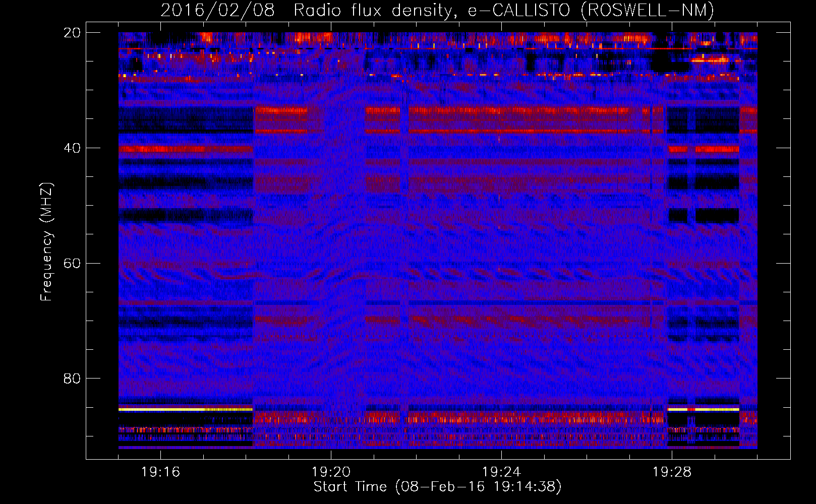Select the 'Frequency (MHZ)' y-axis label
This screenshot has width=816, height=504.
pos(46,242)
